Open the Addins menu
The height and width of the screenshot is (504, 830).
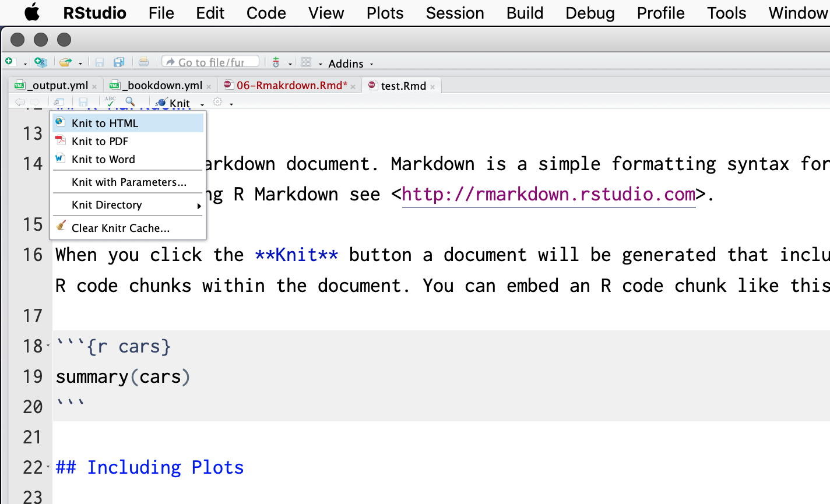[x=350, y=64]
